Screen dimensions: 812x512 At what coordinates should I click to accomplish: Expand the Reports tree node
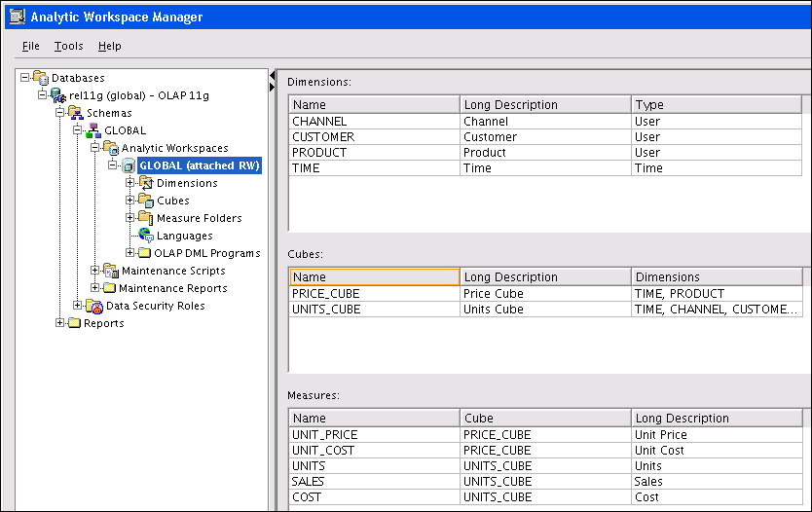pos(59,323)
